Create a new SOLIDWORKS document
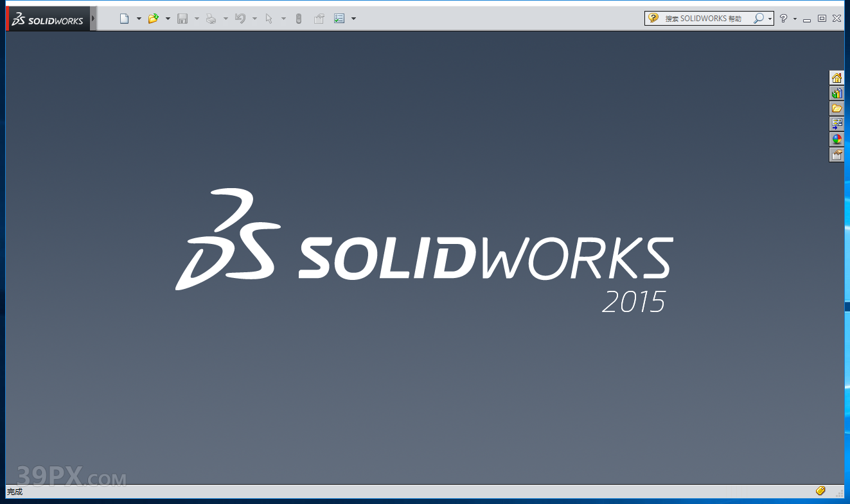Image resolution: width=850 pixels, height=504 pixels. 124,18
